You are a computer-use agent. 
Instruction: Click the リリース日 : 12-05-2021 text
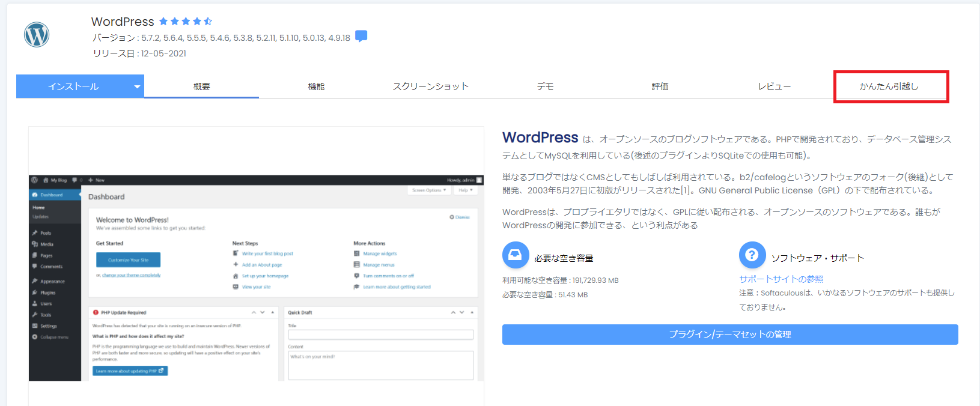(x=139, y=53)
